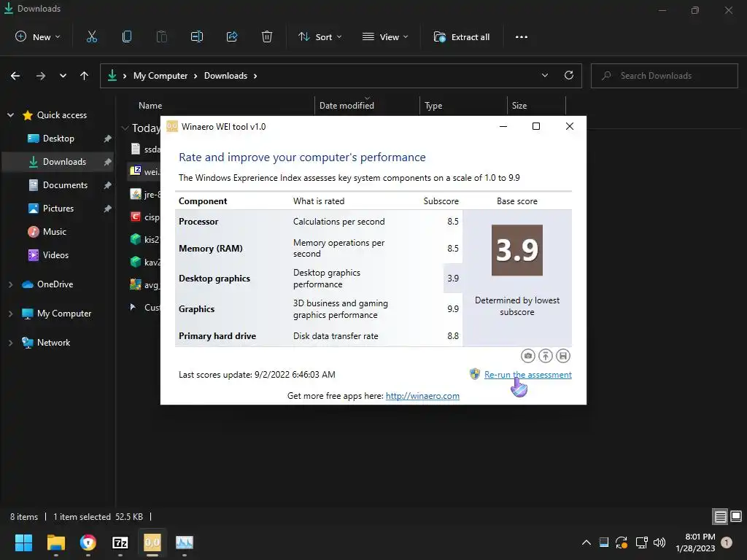
Task: Click the Rename icon in toolbar
Action: [x=197, y=37]
